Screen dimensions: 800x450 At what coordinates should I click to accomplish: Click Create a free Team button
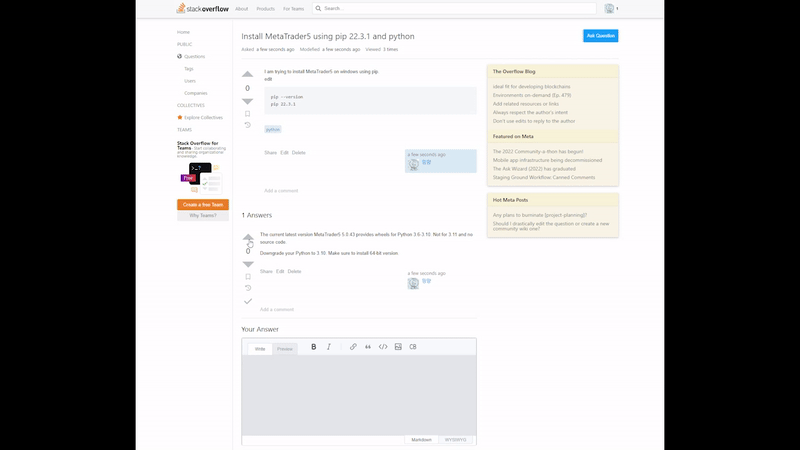click(203, 205)
